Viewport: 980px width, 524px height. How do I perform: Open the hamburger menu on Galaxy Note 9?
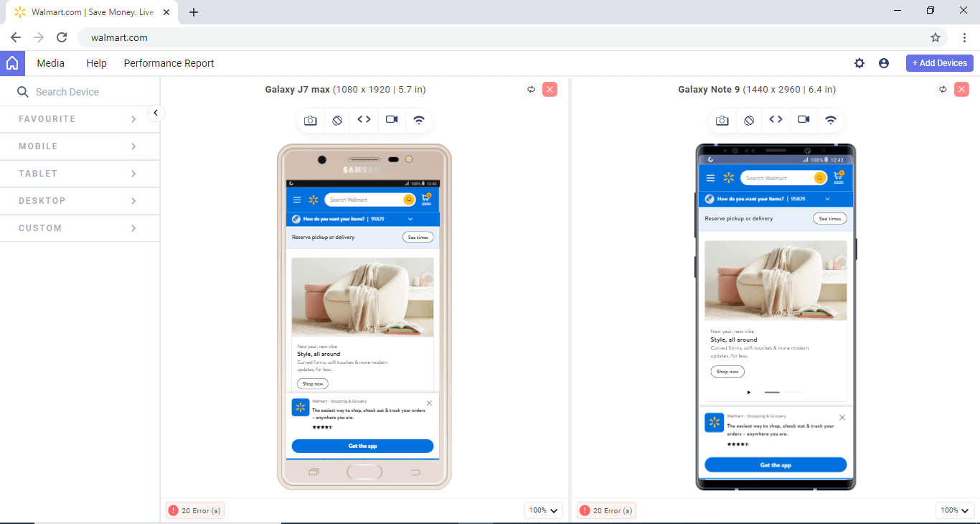point(710,178)
